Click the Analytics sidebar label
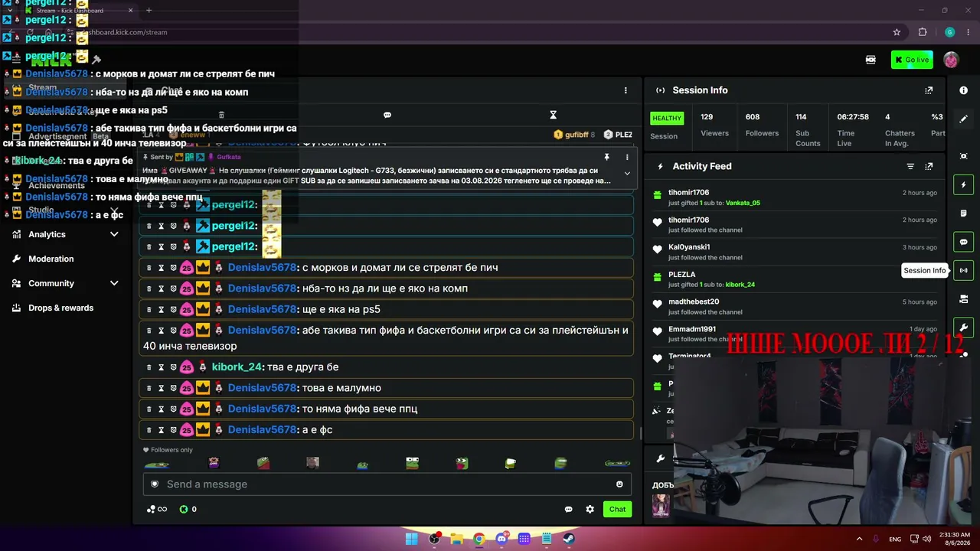The height and width of the screenshot is (551, 980). coord(47,234)
